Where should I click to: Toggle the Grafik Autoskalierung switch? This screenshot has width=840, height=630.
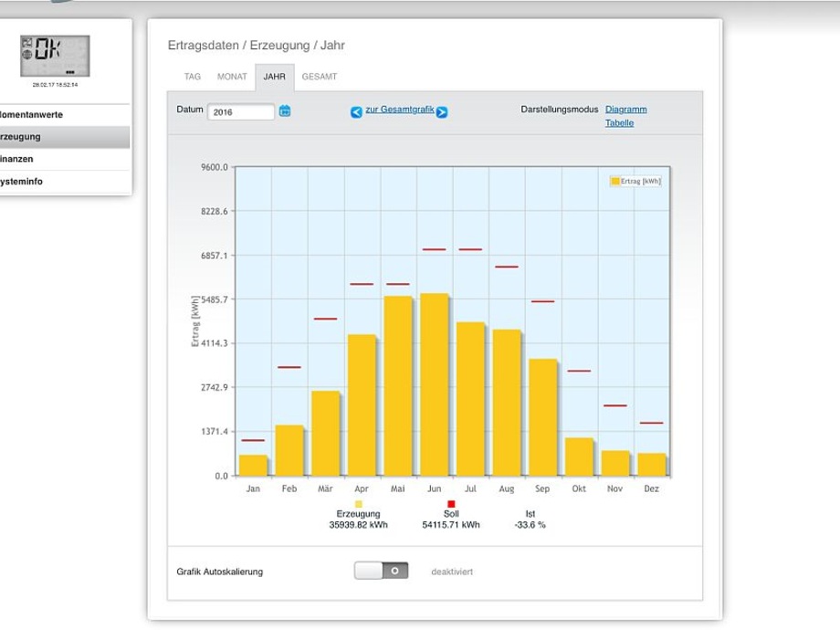click(x=382, y=571)
